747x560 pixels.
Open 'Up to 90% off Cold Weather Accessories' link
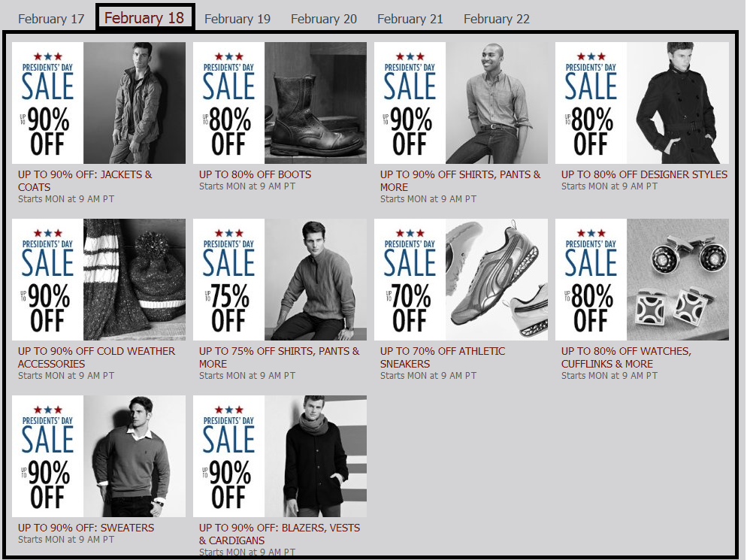[x=96, y=358]
